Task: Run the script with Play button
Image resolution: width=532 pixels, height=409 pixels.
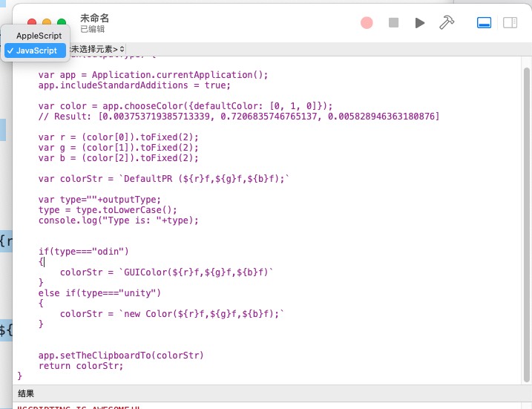Action: [420, 23]
